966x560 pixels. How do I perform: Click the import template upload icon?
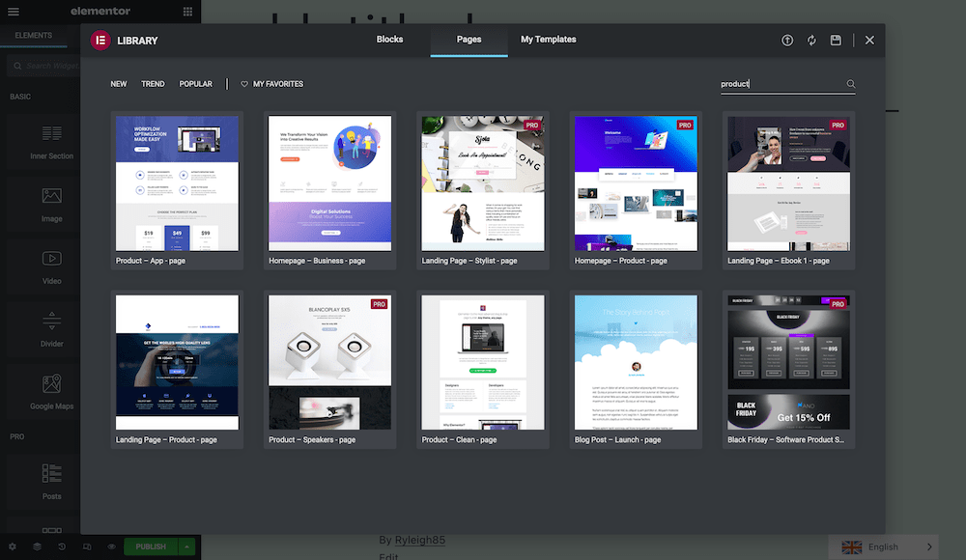point(787,40)
